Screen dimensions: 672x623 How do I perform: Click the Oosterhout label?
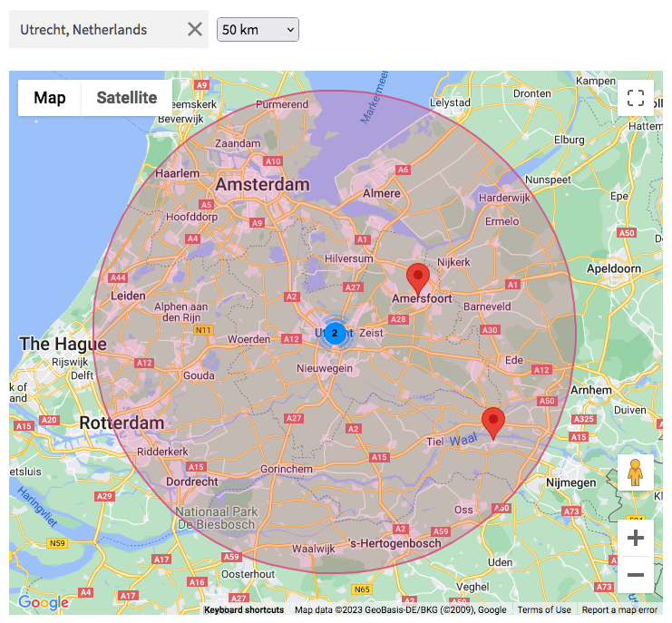point(248,574)
